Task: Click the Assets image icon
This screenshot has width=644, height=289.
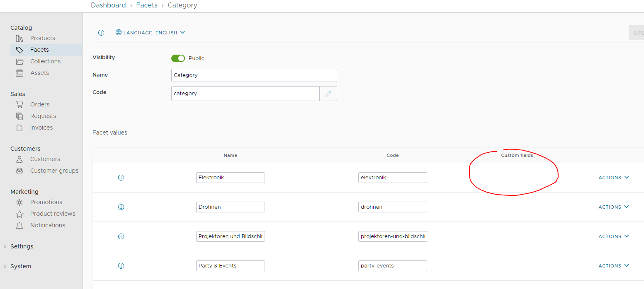Action: coord(20,72)
